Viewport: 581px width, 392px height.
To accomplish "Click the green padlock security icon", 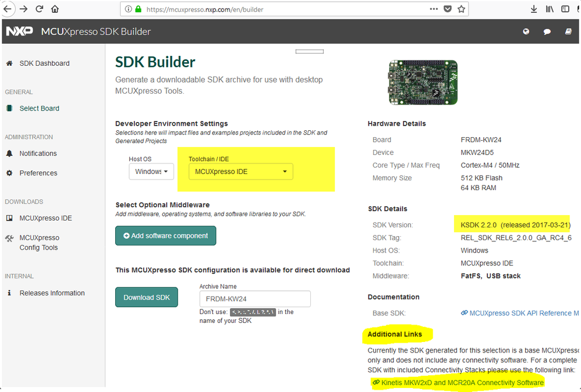I will (138, 9).
